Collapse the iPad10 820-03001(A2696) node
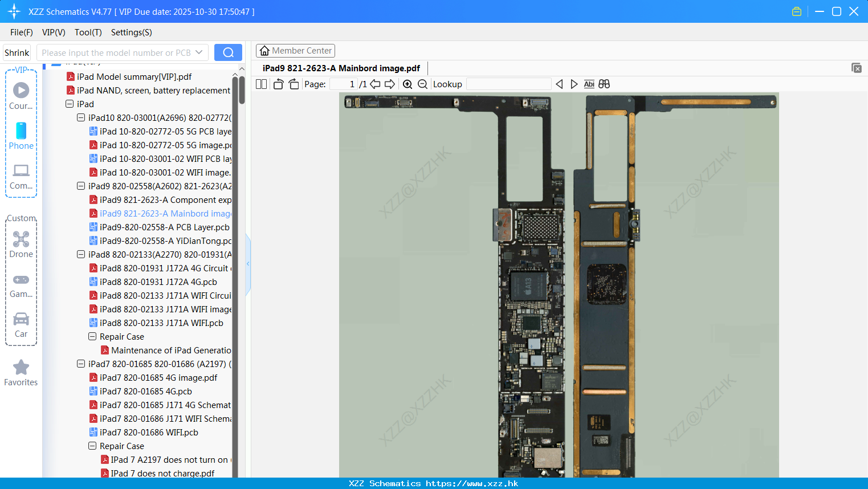Viewport: 868px width, 489px height. tap(81, 117)
